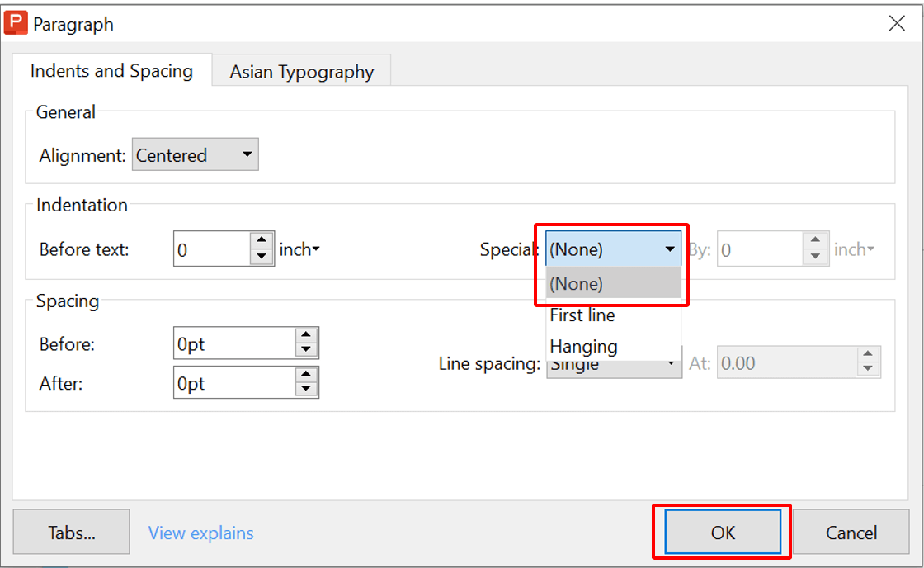Screen dimensions: 924x568
Task: Choose "(None)" in the Special dropdown
Action: pos(576,283)
